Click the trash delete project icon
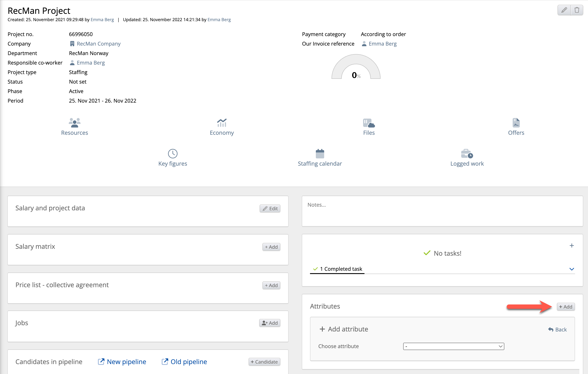Viewport: 588px width, 374px height. pyautogui.click(x=577, y=10)
